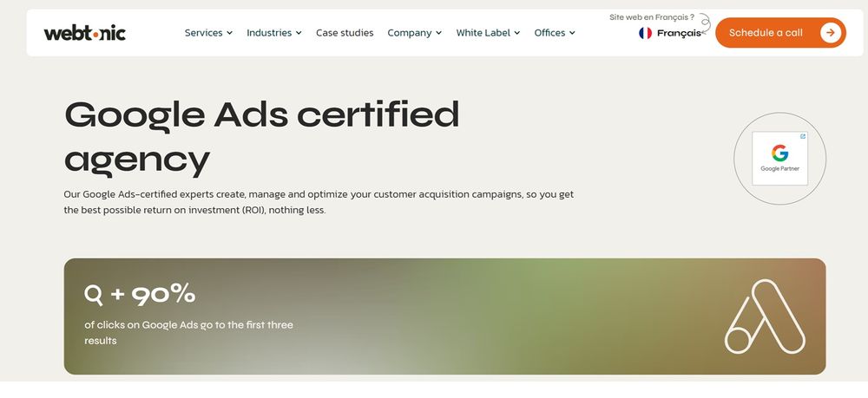Open the Industries dropdown
The image size is (868, 398).
click(x=273, y=33)
